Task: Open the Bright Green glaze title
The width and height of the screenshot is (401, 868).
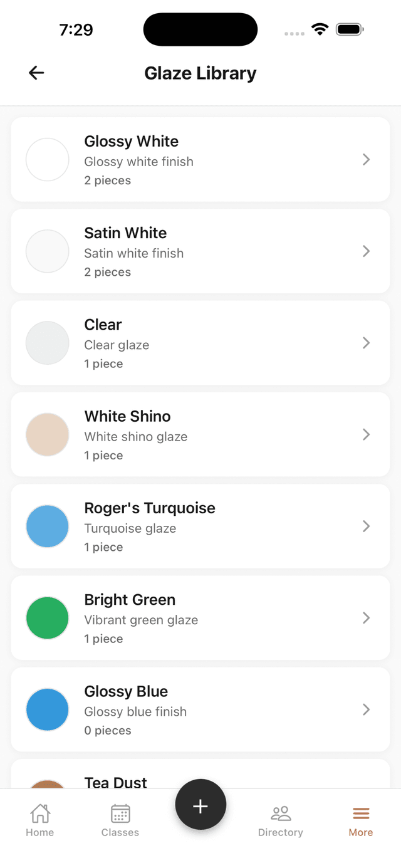Action: tap(130, 600)
